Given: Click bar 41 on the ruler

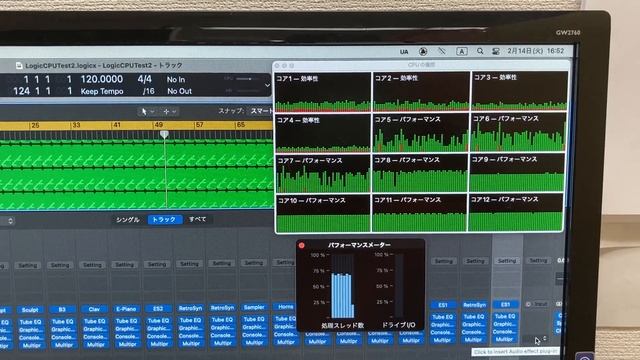Looking at the screenshot, I should [x=117, y=125].
